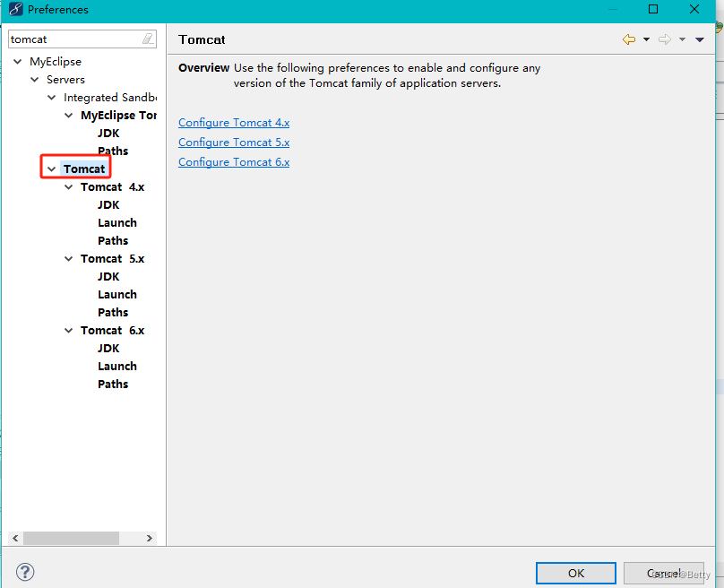Select Launch under Tomcat 4.x
Image resolution: width=724 pixels, height=588 pixels.
(x=117, y=222)
